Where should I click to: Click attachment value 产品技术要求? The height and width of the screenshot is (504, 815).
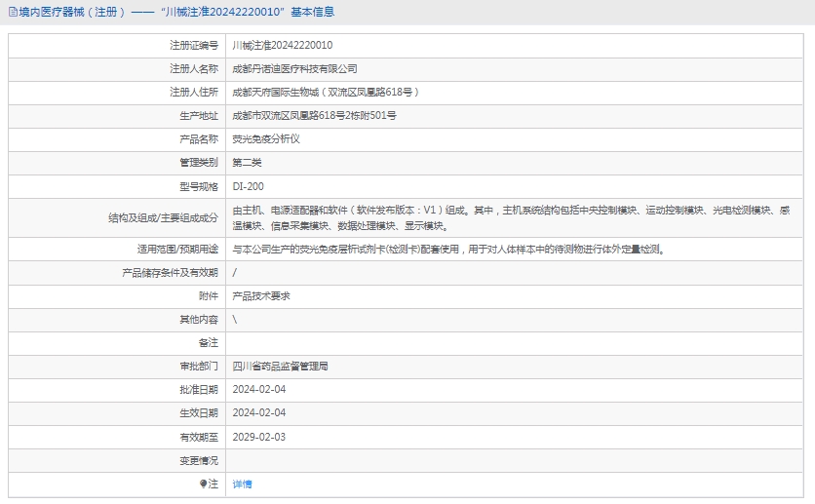point(261,295)
